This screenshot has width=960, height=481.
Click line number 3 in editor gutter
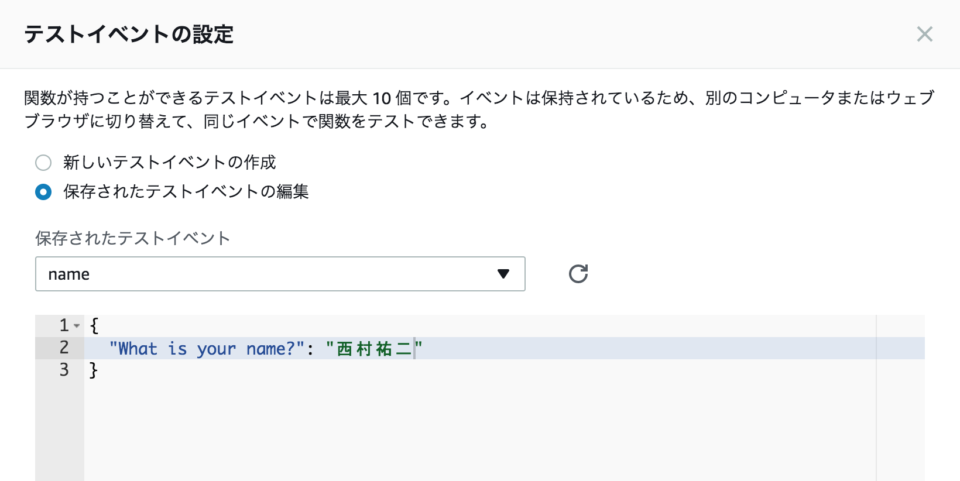click(x=64, y=371)
